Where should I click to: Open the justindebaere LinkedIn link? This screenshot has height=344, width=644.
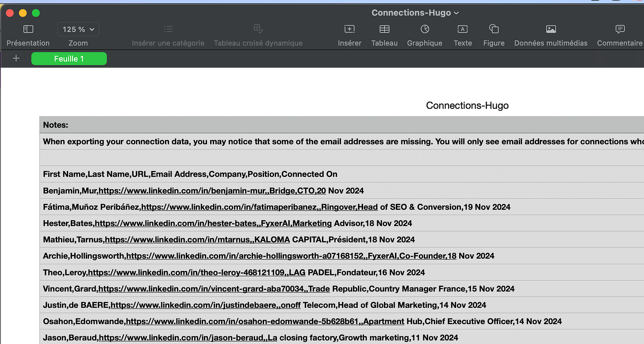(x=206, y=306)
